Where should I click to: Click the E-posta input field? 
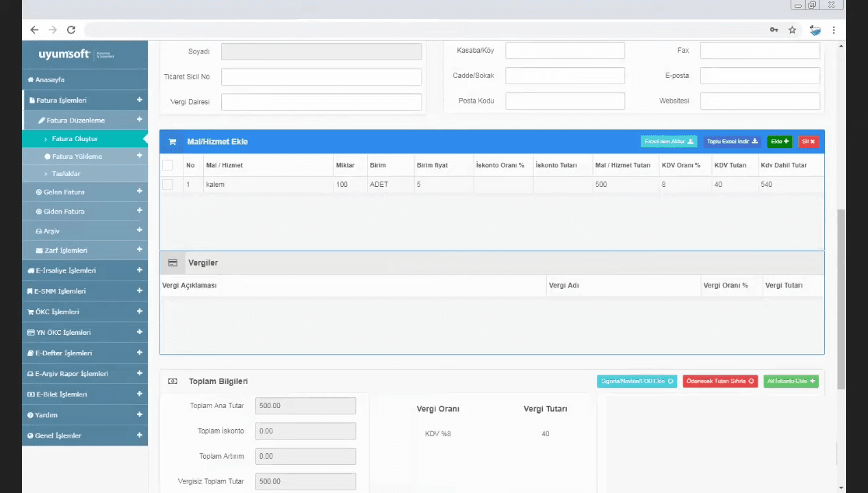pos(760,75)
